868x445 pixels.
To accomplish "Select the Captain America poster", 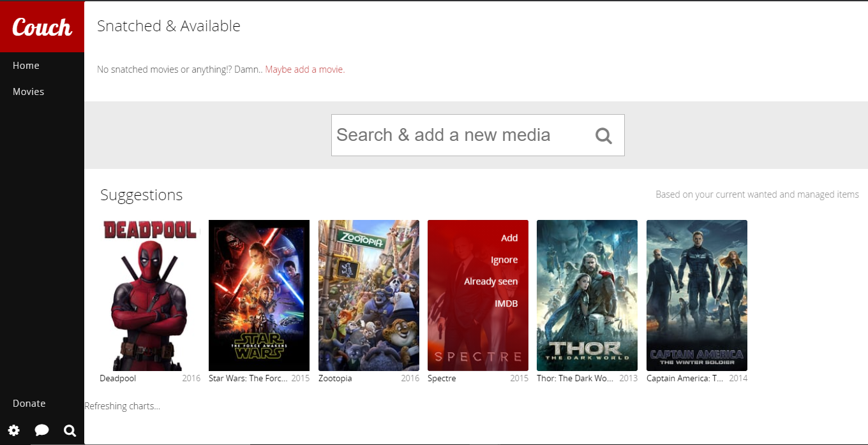I will click(x=696, y=295).
